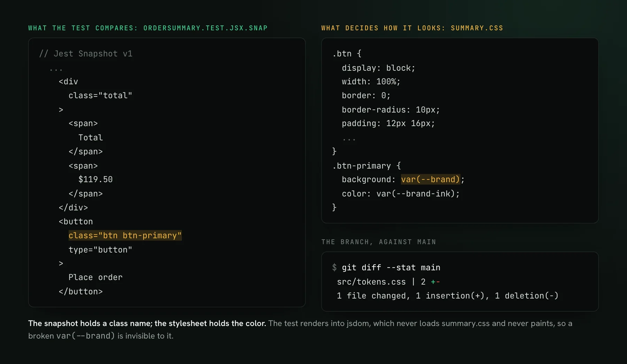Click the 'Place order' text line
Viewport: 627px width, 364px height.
pos(95,277)
